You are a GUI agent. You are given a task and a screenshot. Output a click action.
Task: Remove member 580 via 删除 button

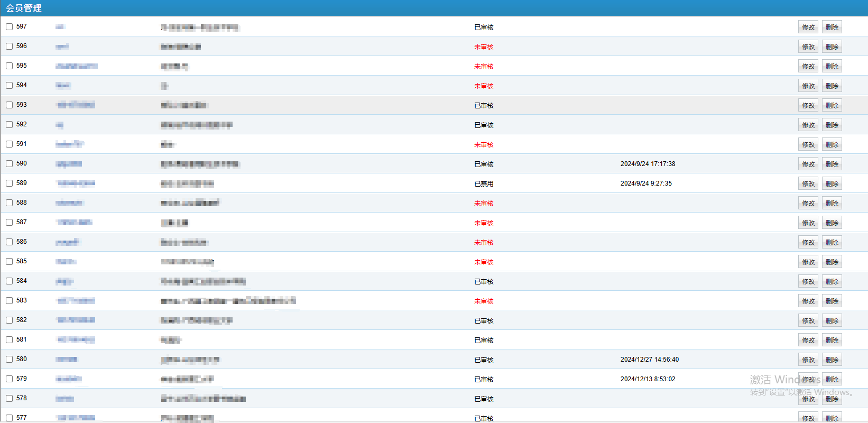pyautogui.click(x=832, y=360)
